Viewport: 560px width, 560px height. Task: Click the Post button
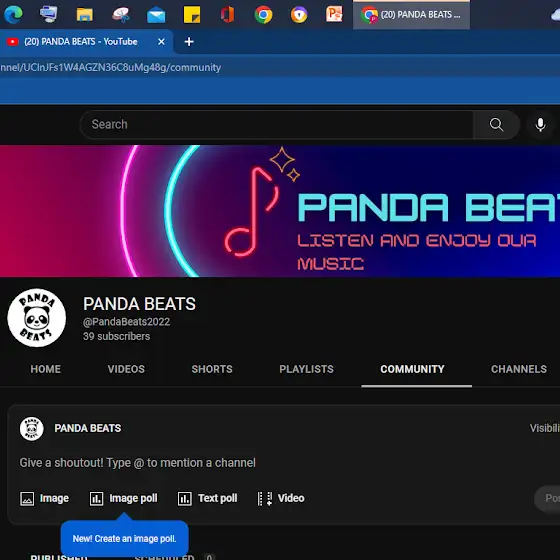(x=548, y=498)
